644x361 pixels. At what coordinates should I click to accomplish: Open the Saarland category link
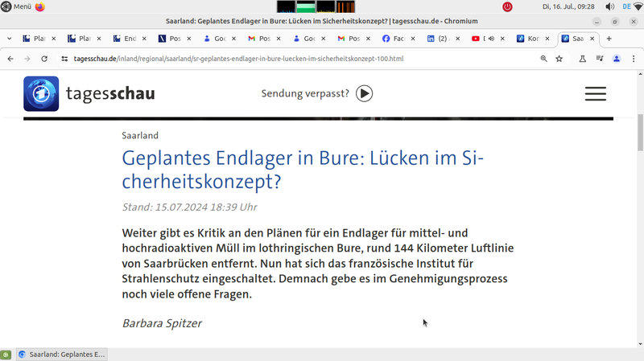140,135
